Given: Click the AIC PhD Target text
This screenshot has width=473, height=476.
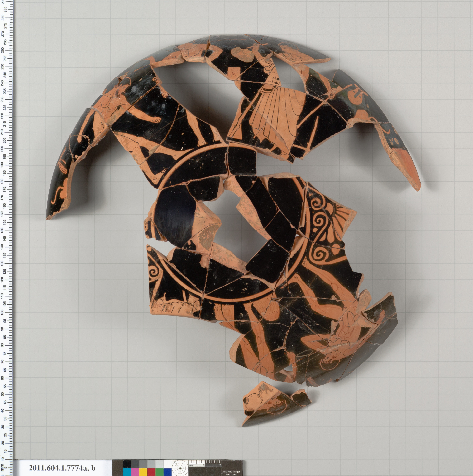Looking at the screenshot, I should (231, 472).
